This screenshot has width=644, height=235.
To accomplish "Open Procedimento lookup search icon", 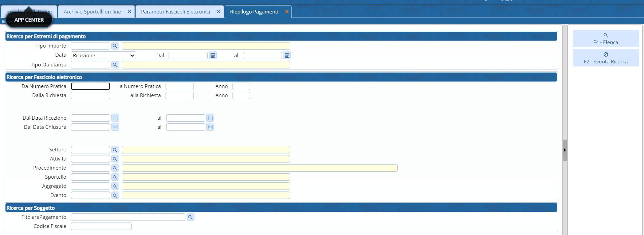I will point(115,168).
